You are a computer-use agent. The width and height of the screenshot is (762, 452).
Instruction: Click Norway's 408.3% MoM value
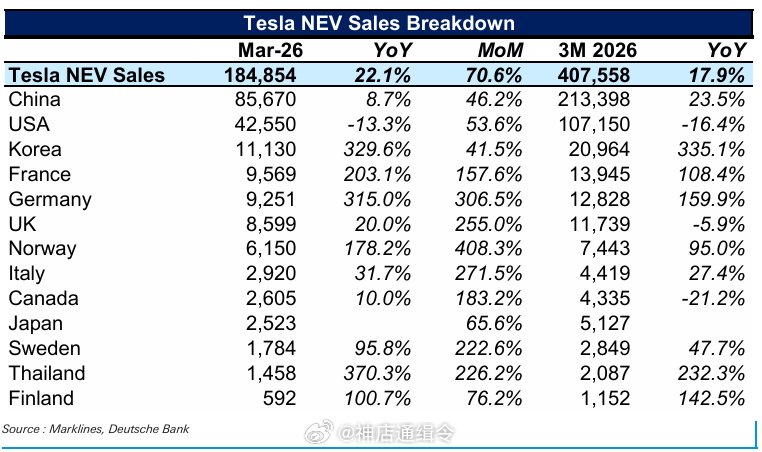tap(488, 248)
